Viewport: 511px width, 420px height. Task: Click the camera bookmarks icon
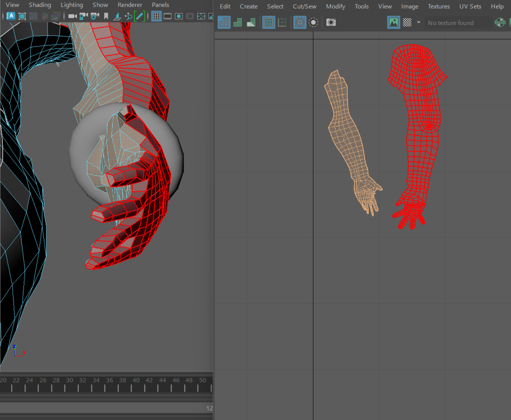[106, 16]
